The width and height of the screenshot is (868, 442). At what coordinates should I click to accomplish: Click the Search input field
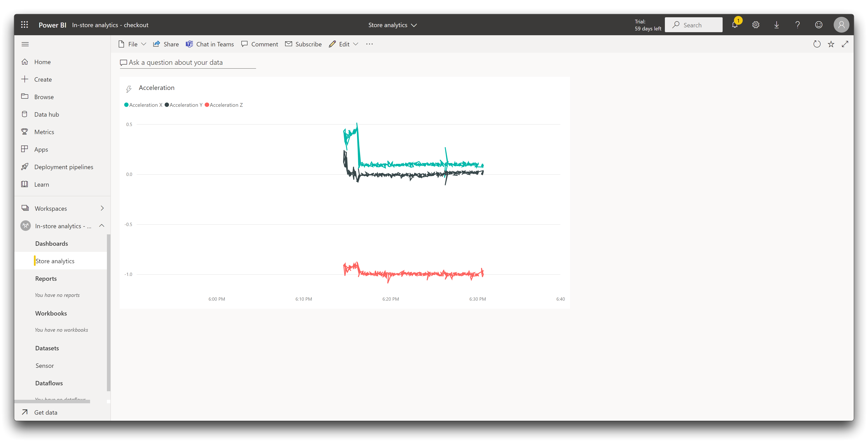point(694,25)
